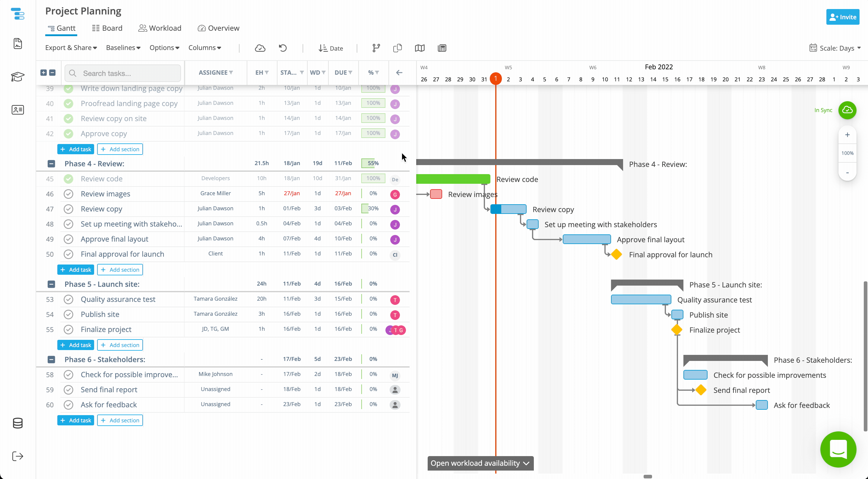Click the Invite button
Image resolution: width=868 pixels, height=479 pixels.
point(843,17)
